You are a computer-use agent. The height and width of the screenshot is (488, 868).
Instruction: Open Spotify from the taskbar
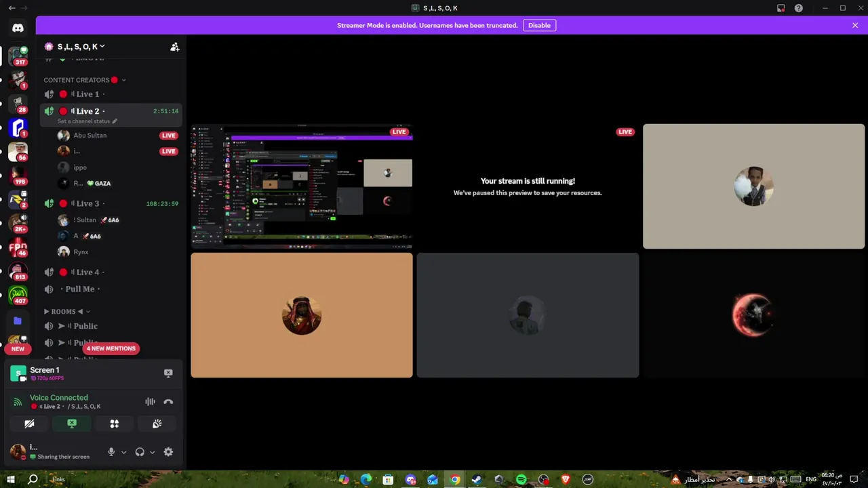(521, 480)
